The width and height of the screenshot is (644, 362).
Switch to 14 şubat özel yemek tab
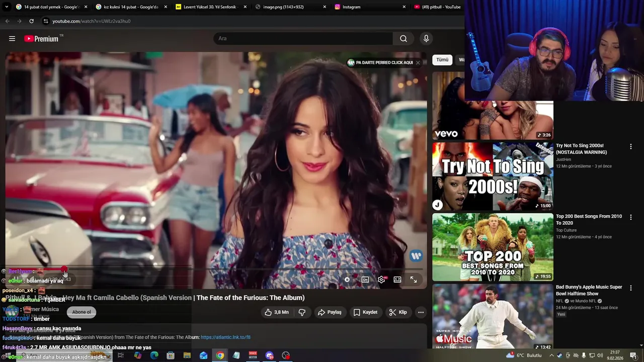coord(51,7)
